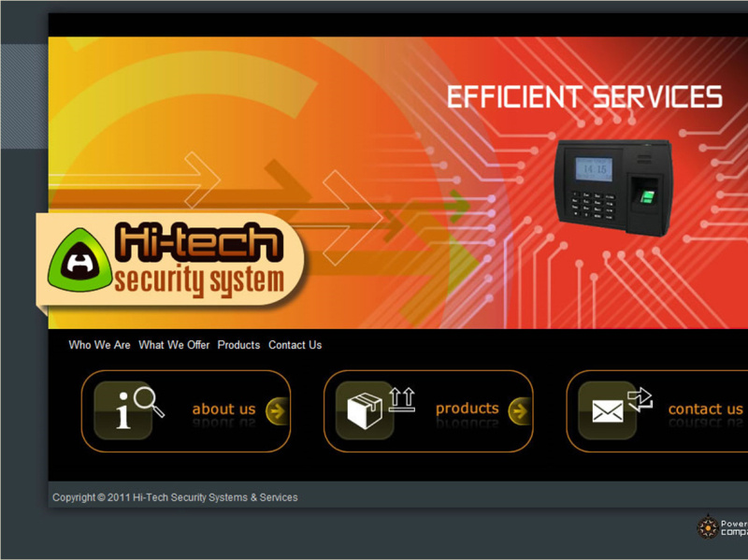Open the envelope contact icon

coord(608,409)
